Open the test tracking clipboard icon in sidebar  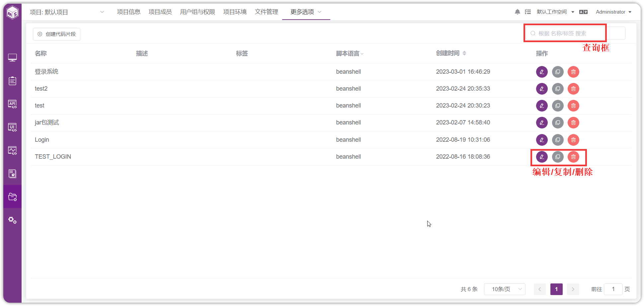coord(12,81)
